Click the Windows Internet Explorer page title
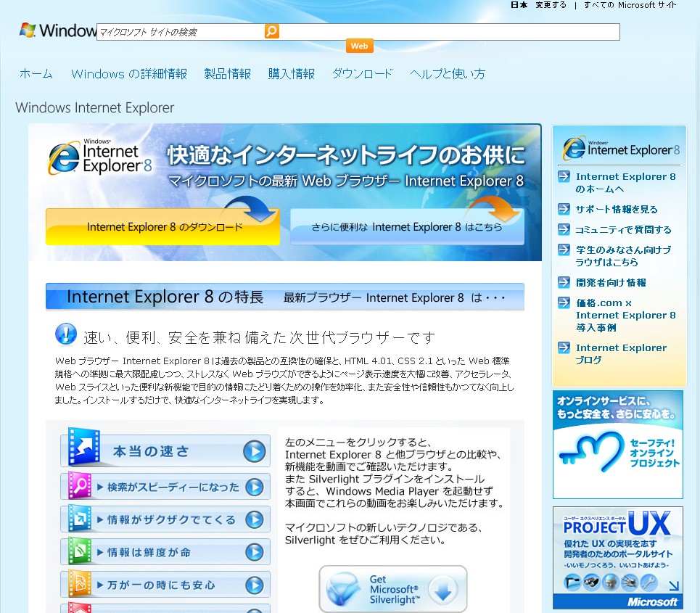The image size is (700, 613). pos(94,107)
